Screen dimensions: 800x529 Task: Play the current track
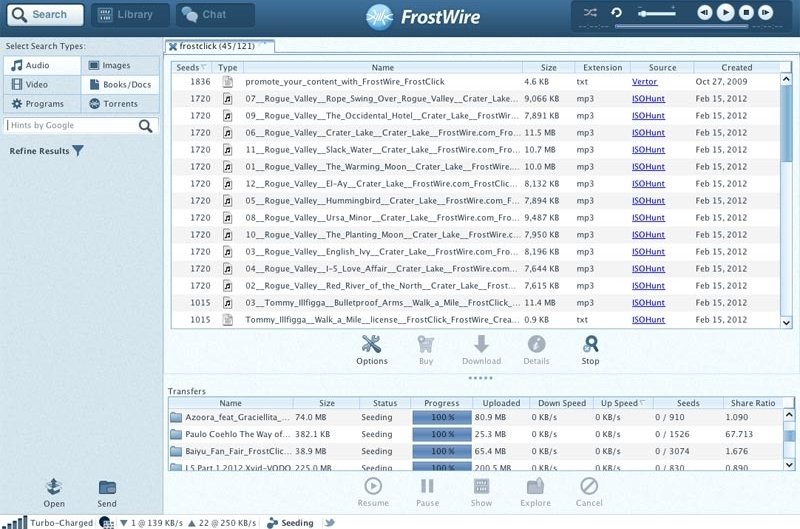pyautogui.click(x=726, y=12)
